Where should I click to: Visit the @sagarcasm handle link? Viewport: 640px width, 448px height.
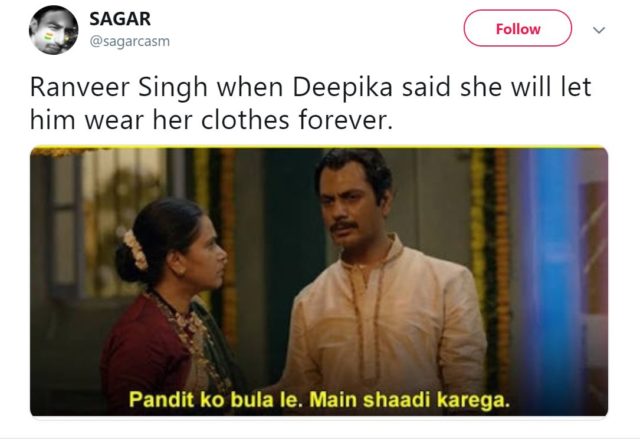[x=129, y=41]
